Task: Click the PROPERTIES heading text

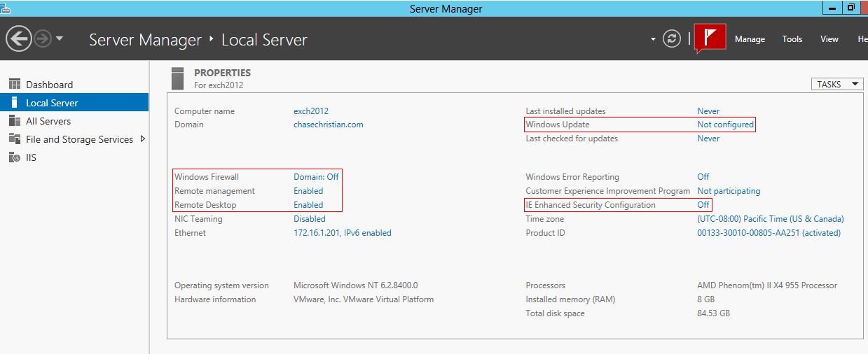Action: pos(222,73)
